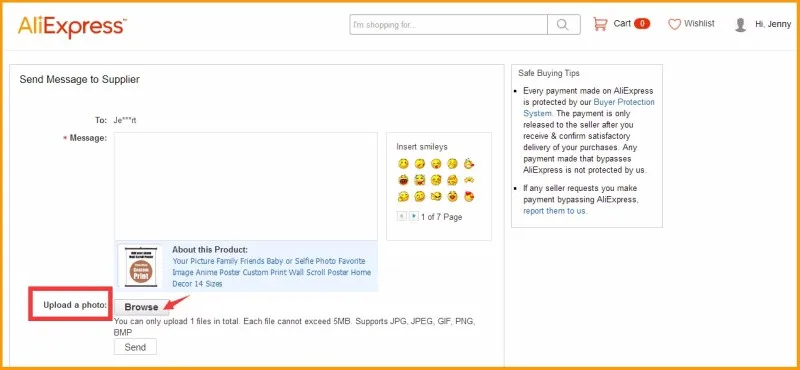Viewport: 800px width, 370px height.
Task: Click 'report them to us' link
Action: 555,211
